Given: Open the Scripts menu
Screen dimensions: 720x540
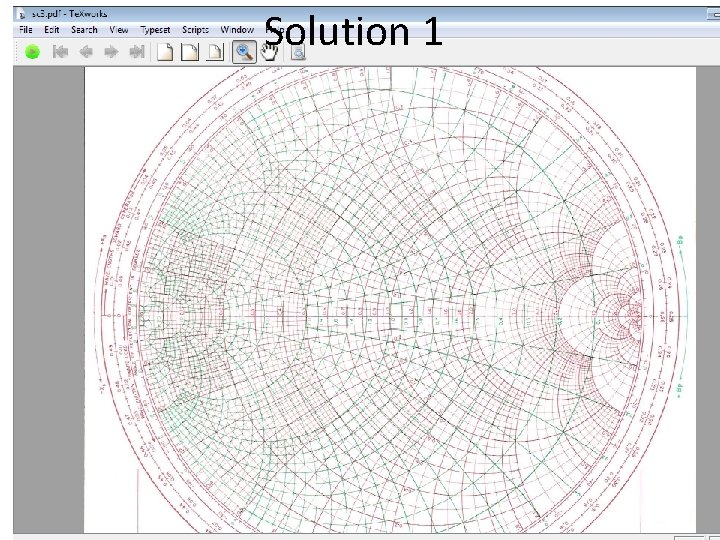Looking at the screenshot, I should tap(195, 30).
